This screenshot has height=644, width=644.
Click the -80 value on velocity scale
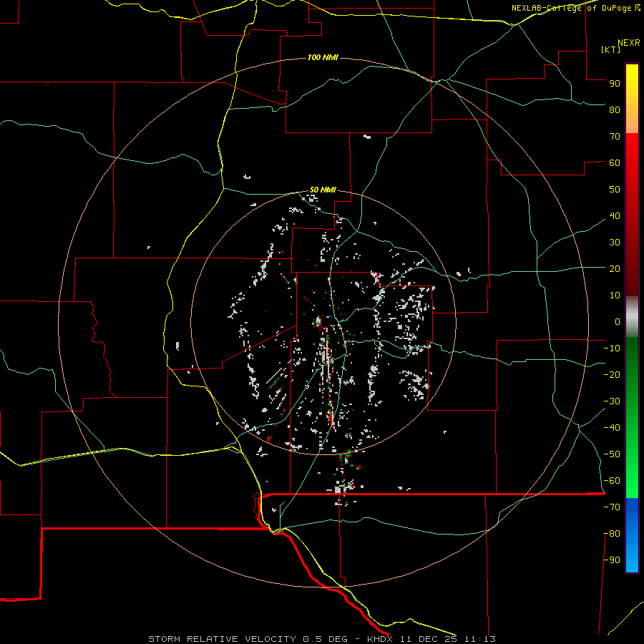612,534
